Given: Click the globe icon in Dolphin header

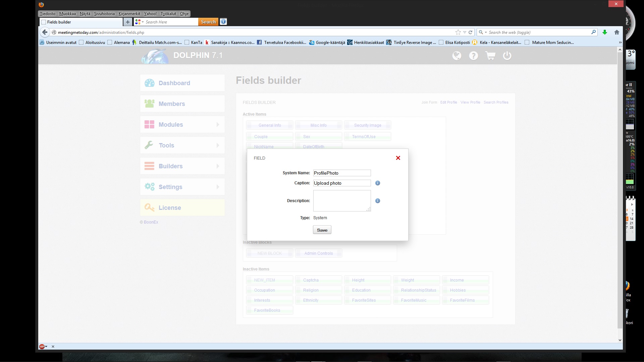Looking at the screenshot, I should click(457, 56).
